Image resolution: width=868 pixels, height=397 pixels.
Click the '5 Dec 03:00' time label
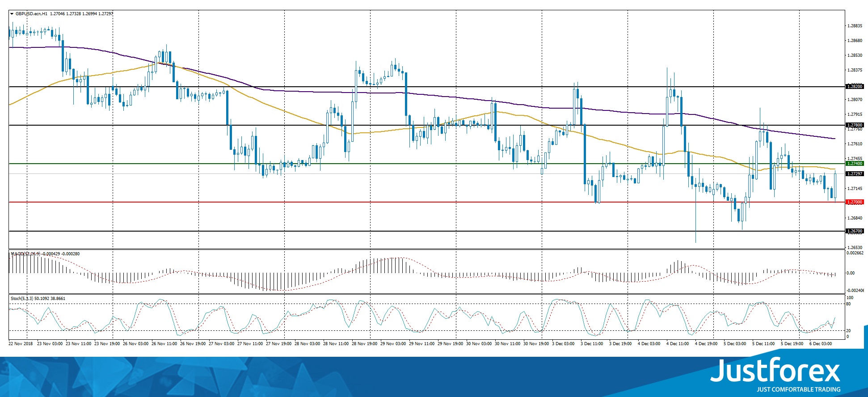735,344
